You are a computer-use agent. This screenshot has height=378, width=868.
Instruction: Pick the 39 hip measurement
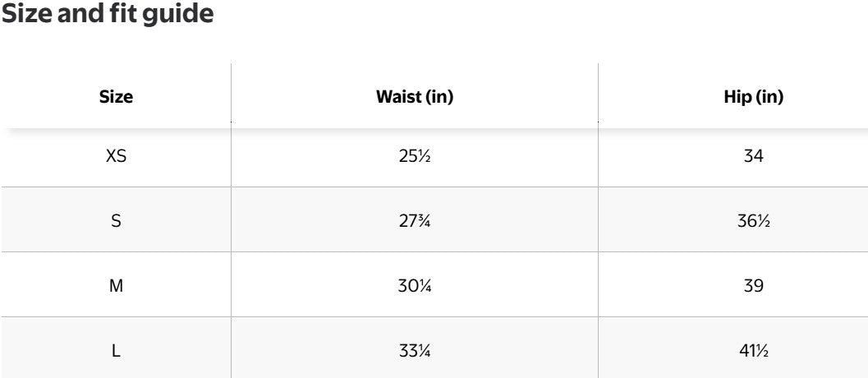click(753, 286)
